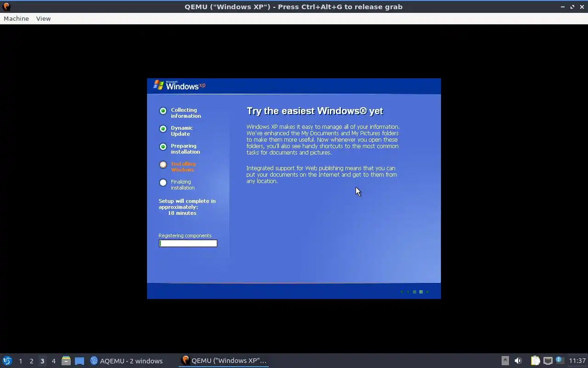Open the View menu
The height and width of the screenshot is (368, 588).
tap(43, 18)
